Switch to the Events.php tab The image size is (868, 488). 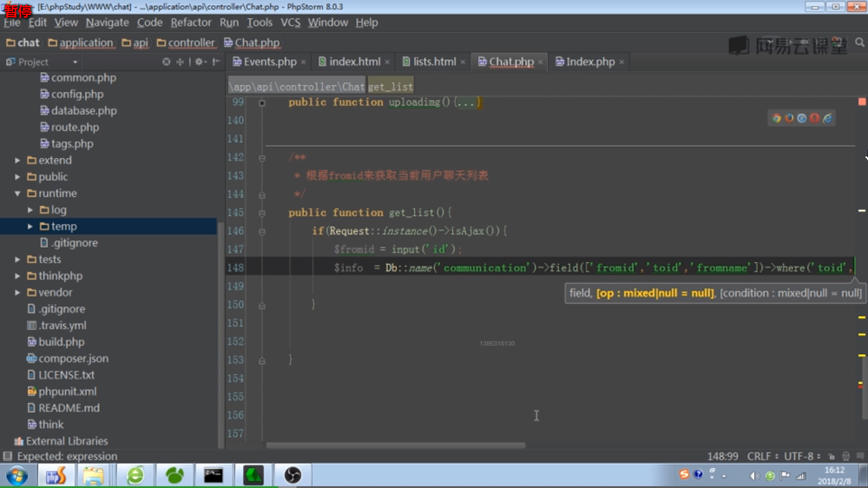(269, 62)
